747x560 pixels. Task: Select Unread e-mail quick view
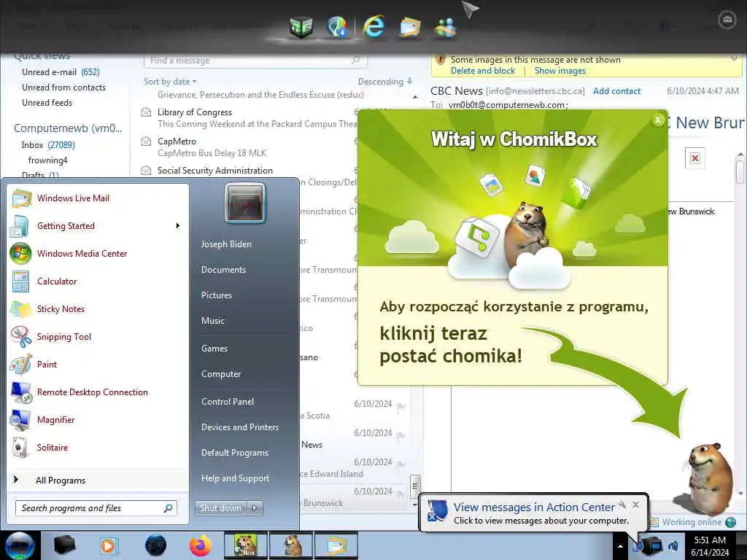pos(61,72)
